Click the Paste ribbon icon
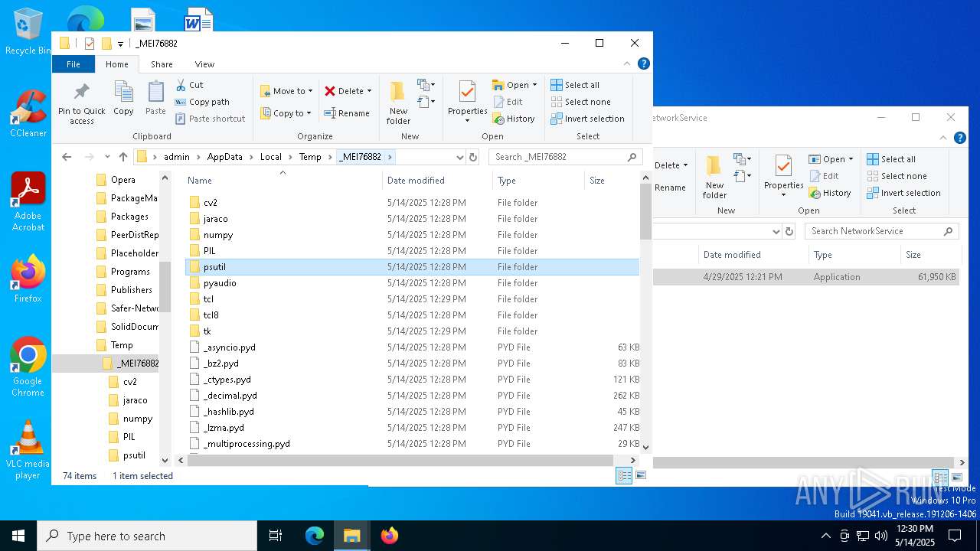Screen dimensions: 980x551 (x=155, y=99)
